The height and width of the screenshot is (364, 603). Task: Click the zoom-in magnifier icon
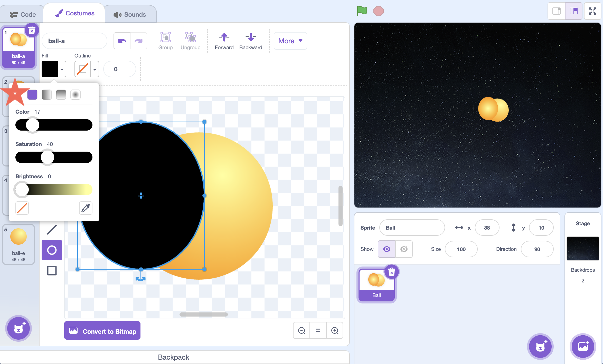tap(335, 330)
